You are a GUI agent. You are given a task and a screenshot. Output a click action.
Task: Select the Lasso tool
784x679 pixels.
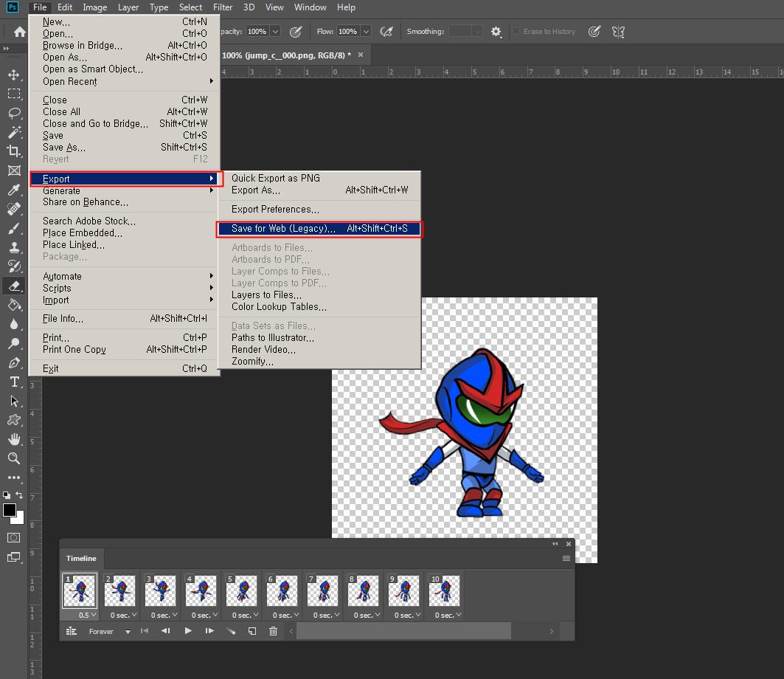[14, 113]
